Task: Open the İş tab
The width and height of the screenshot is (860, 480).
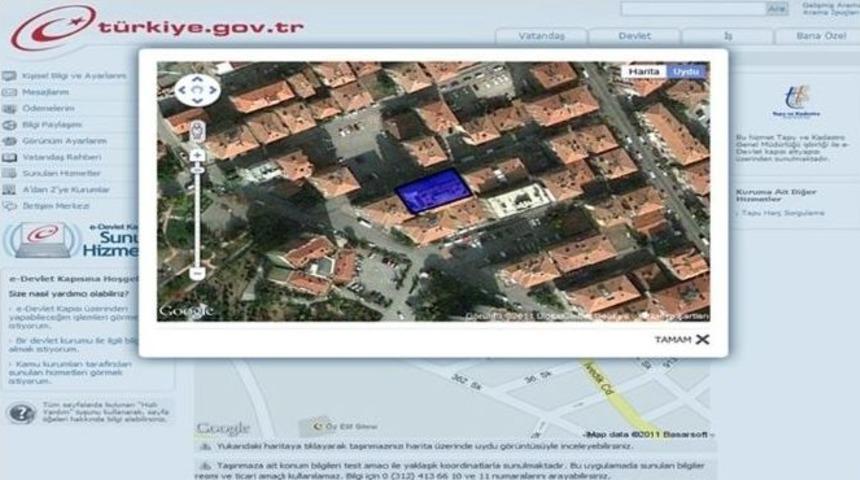Action: 728,36
